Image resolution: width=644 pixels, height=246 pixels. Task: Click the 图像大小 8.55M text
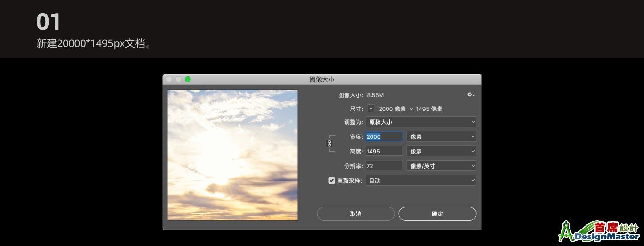[361, 95]
